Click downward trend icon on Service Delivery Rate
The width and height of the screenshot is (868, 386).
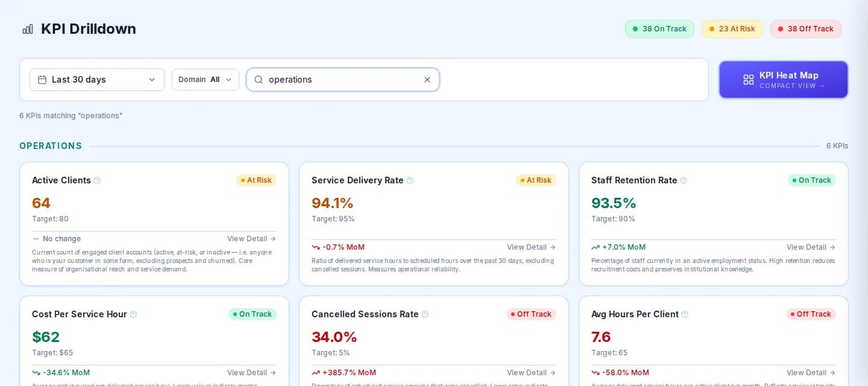(316, 247)
